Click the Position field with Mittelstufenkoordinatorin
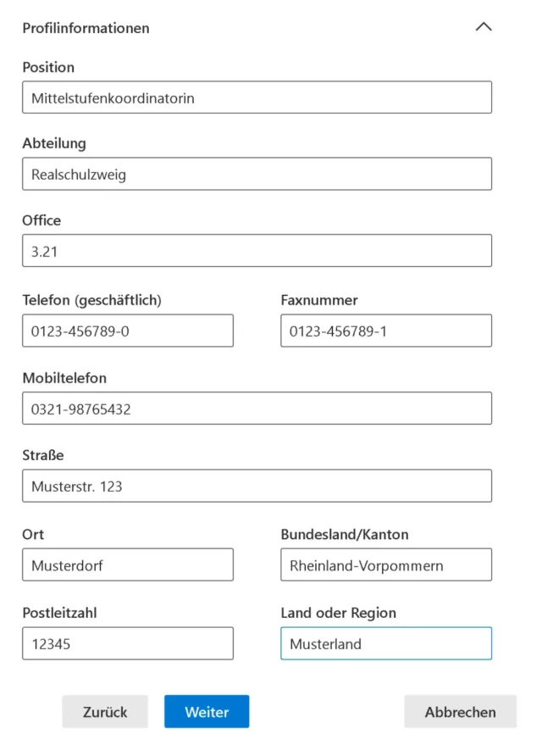Image resolution: width=542 pixels, height=756 pixels. click(x=257, y=97)
